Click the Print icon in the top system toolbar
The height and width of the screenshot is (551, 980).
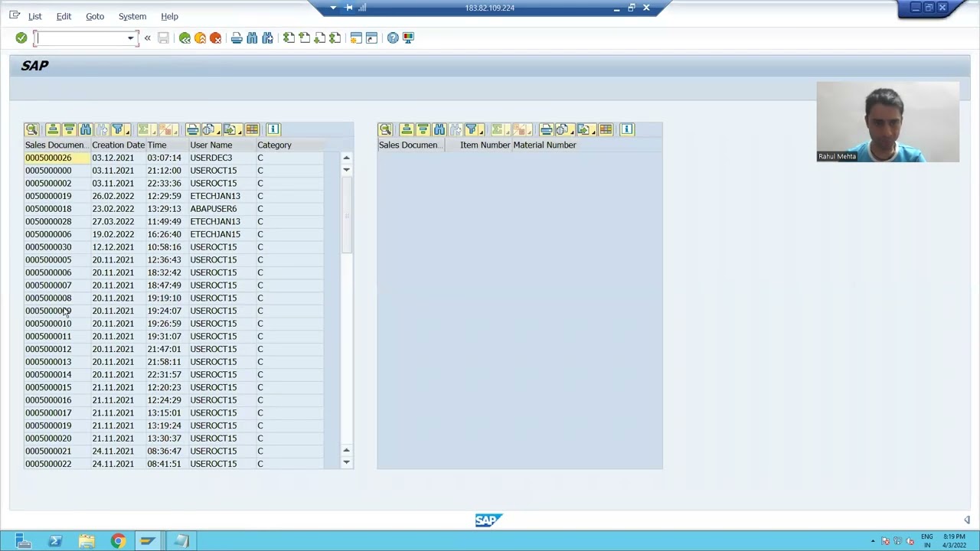click(237, 37)
